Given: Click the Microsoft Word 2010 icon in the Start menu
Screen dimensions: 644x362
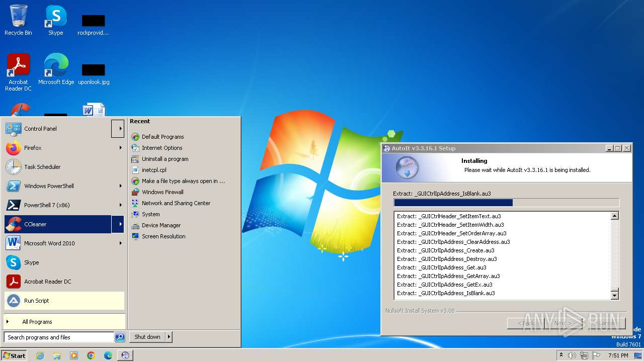Looking at the screenshot, I should coord(13,243).
